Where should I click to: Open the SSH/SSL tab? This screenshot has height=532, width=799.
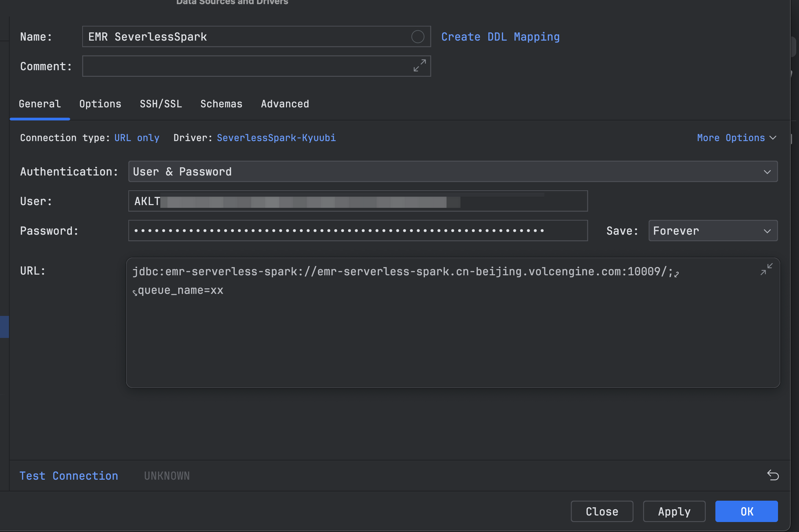click(x=161, y=104)
